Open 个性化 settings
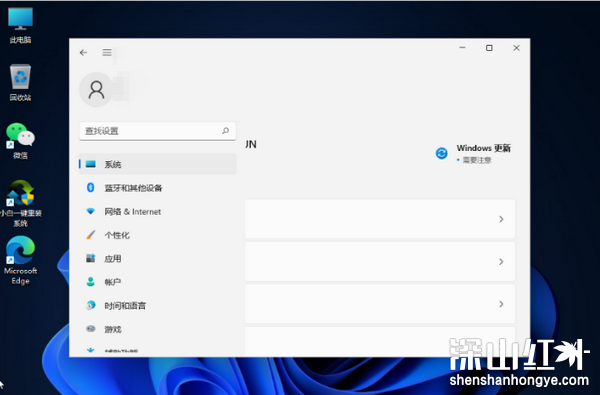The width and height of the screenshot is (600, 395). pyautogui.click(x=158, y=235)
